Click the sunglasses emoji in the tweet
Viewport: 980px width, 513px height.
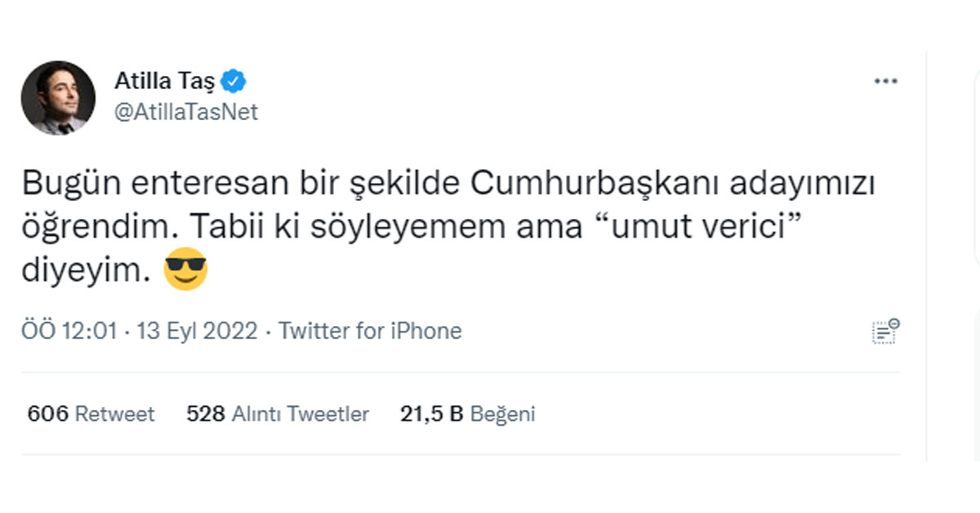point(185,272)
